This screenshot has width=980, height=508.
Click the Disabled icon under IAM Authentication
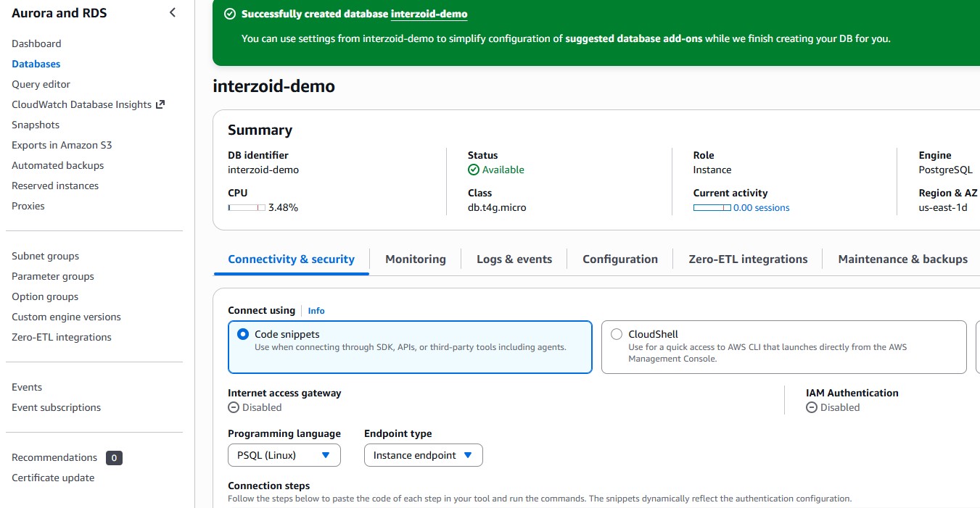(x=812, y=407)
